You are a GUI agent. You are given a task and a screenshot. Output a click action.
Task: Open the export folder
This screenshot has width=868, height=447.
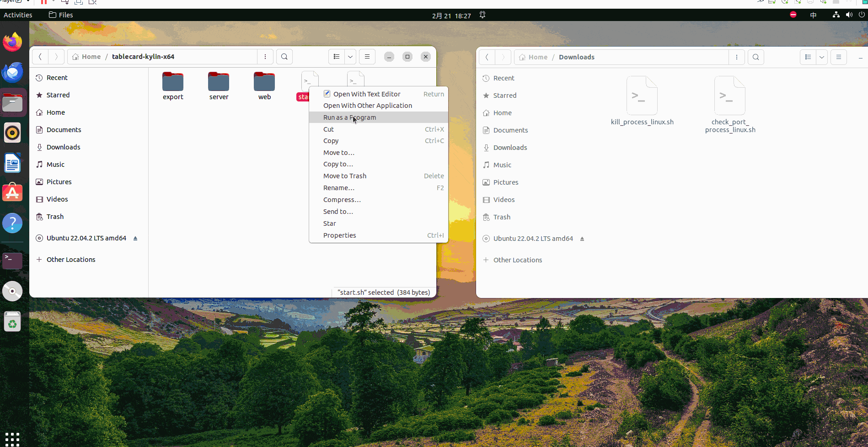tap(173, 82)
